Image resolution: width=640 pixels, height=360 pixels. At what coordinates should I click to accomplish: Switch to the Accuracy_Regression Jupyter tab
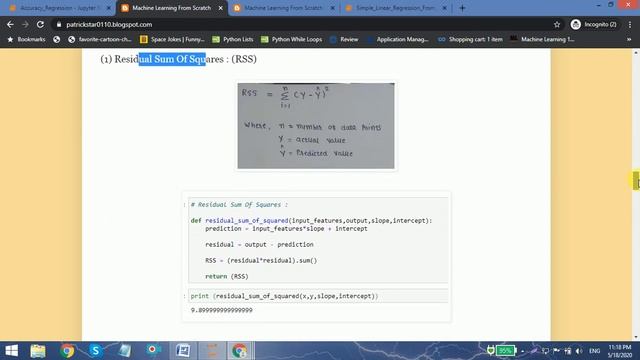(x=60, y=8)
